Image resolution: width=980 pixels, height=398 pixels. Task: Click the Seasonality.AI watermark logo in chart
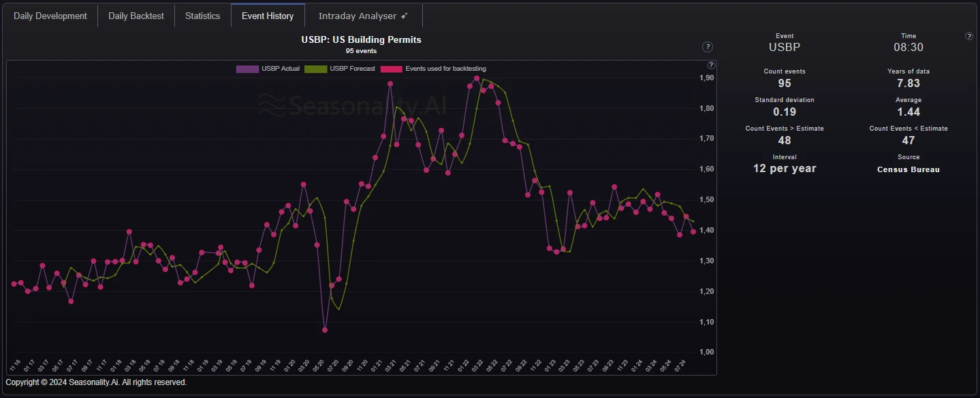coord(352,105)
